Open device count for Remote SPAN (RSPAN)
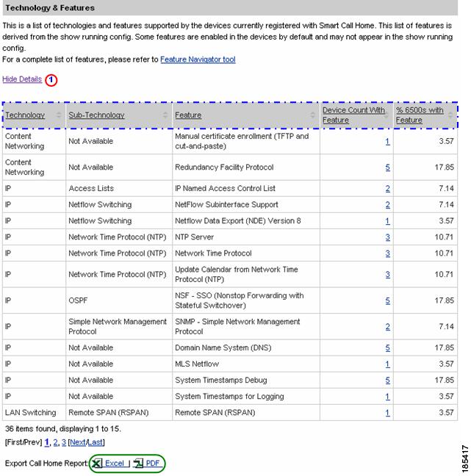This screenshot has width=471, height=476. click(x=387, y=413)
